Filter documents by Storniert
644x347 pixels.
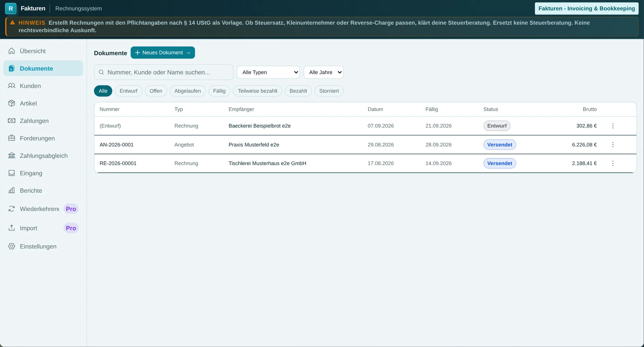329,91
